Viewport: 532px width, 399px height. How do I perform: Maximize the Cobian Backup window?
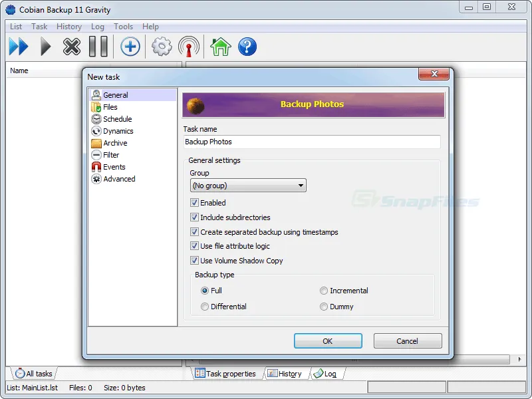(x=487, y=7)
